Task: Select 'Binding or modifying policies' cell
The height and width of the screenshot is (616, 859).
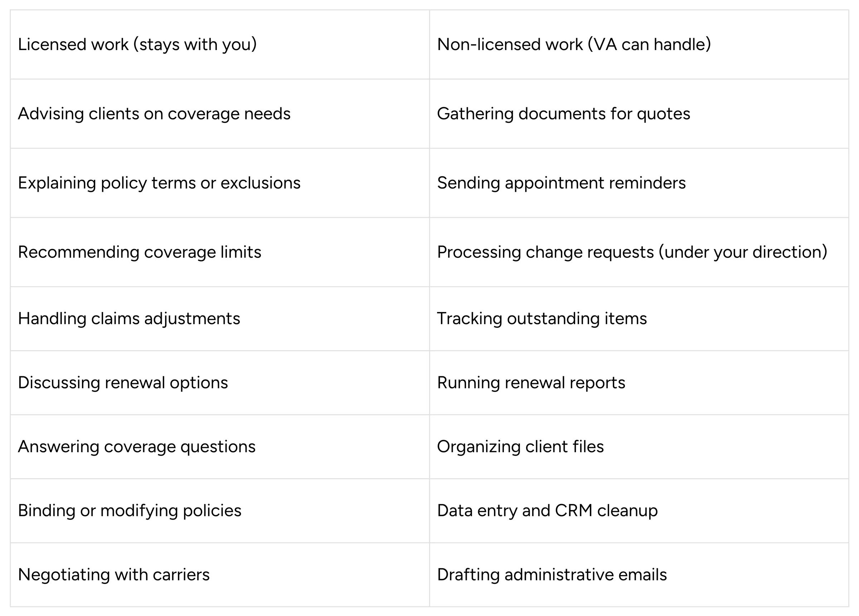Action: [220, 511]
